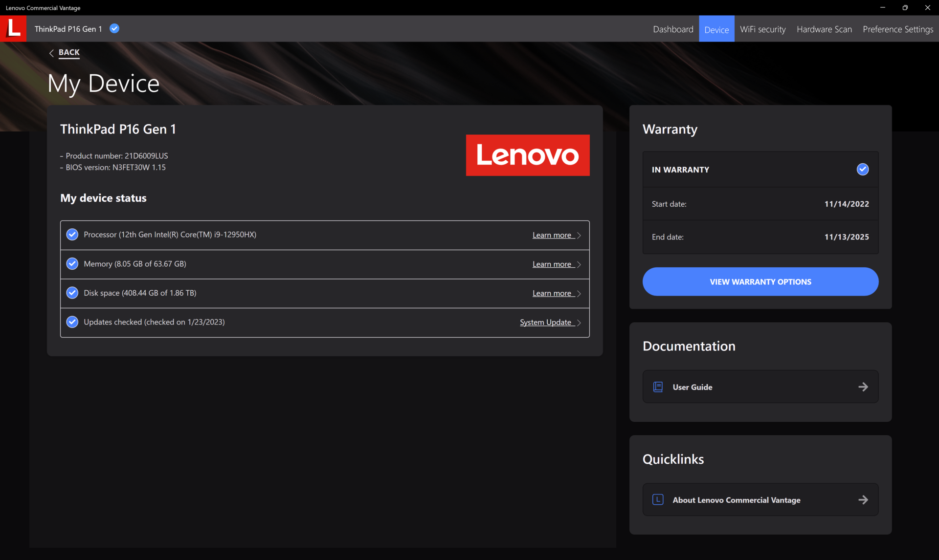Click the arrow on About Lenovo Commercial Vantage
939x560 pixels.
(863, 499)
